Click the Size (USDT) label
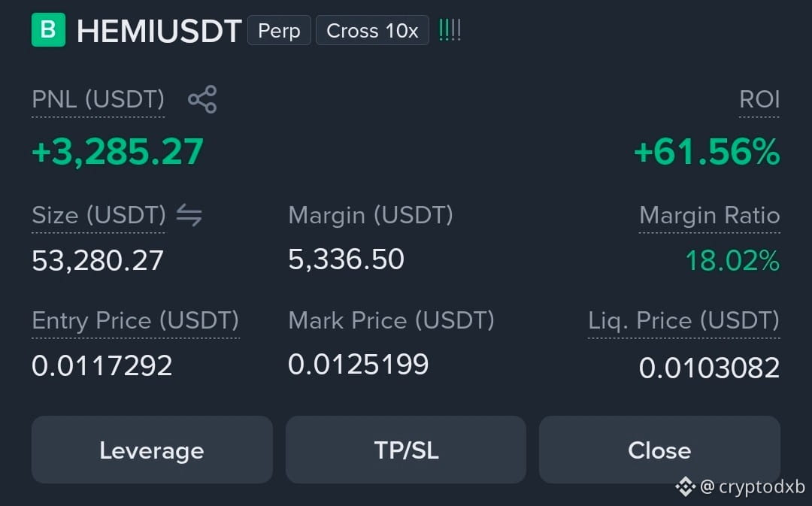This screenshot has width=812, height=506. pyautogui.click(x=98, y=215)
